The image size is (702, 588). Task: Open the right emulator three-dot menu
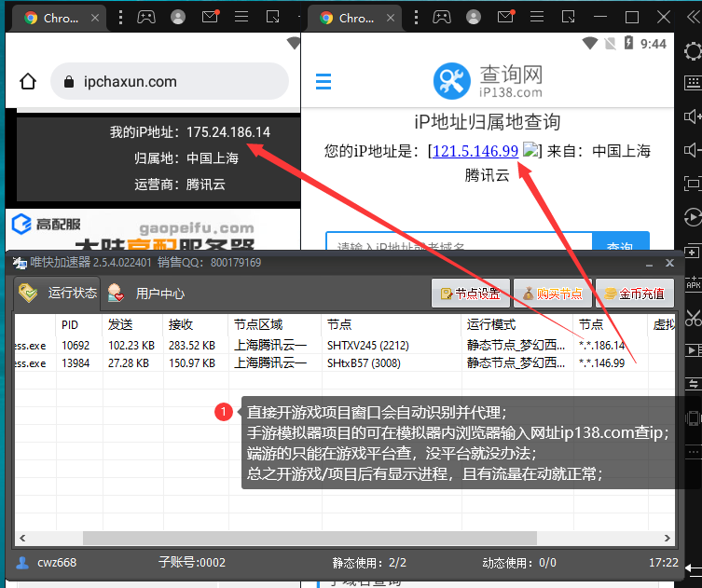point(416,18)
